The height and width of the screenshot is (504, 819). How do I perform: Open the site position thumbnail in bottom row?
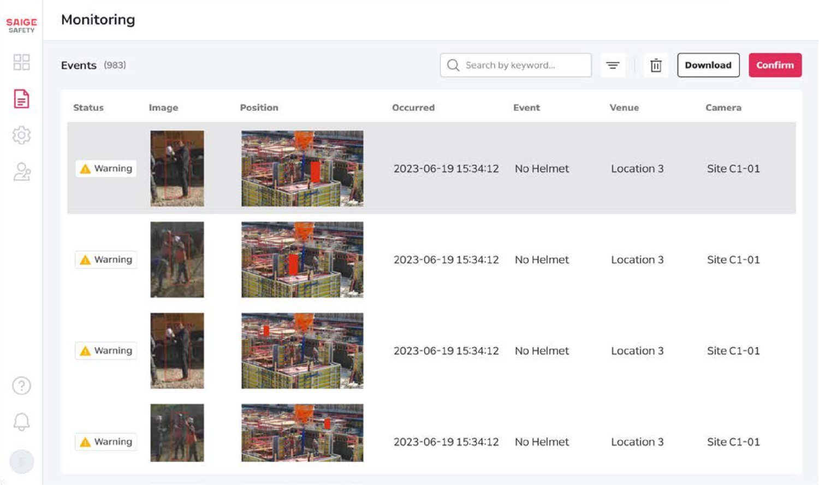pos(302,433)
